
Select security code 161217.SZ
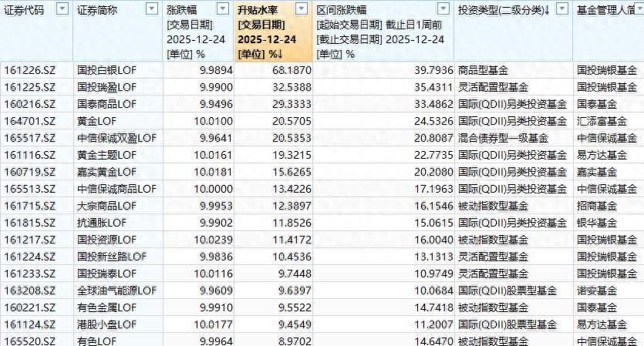[x=29, y=240]
